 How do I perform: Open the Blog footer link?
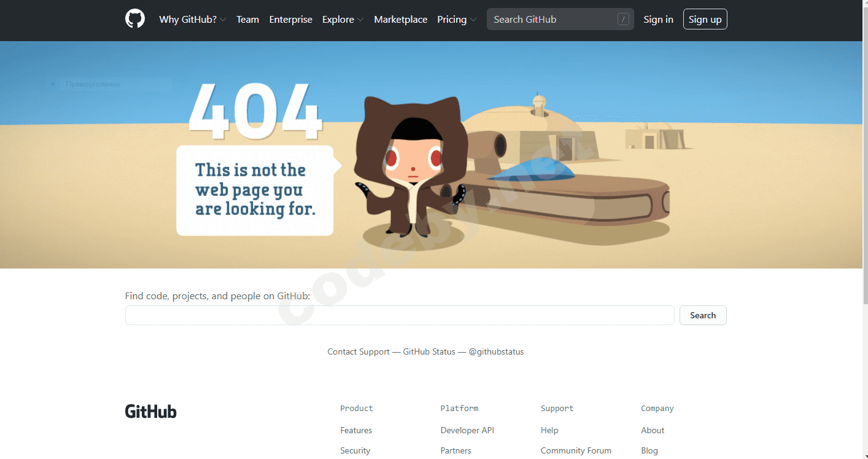[x=649, y=451]
